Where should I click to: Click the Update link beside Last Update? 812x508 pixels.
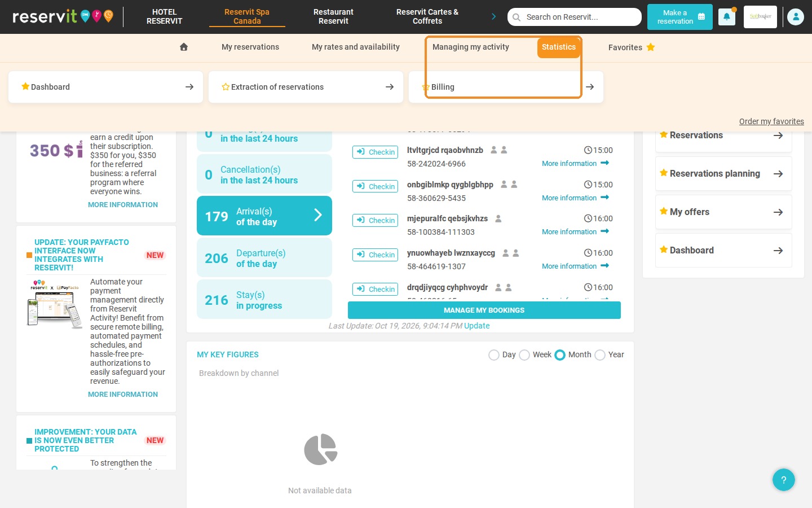coord(477,326)
